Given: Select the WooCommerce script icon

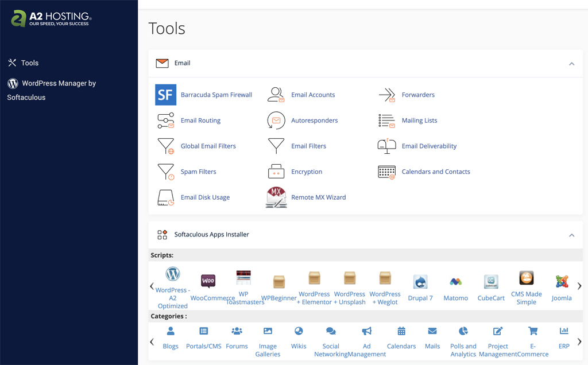Looking at the screenshot, I should point(208,280).
